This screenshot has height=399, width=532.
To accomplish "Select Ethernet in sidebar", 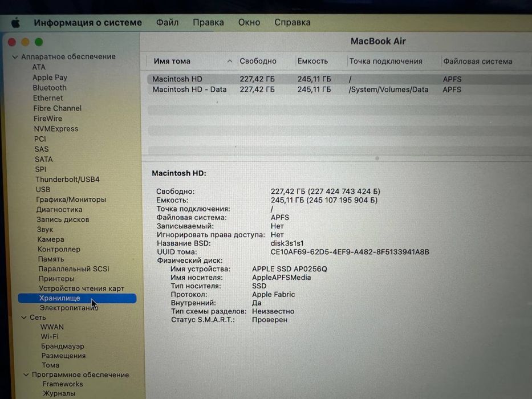I will click(x=48, y=98).
